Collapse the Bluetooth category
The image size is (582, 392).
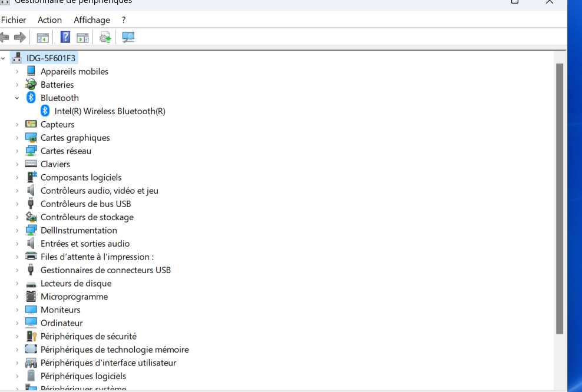(x=17, y=98)
